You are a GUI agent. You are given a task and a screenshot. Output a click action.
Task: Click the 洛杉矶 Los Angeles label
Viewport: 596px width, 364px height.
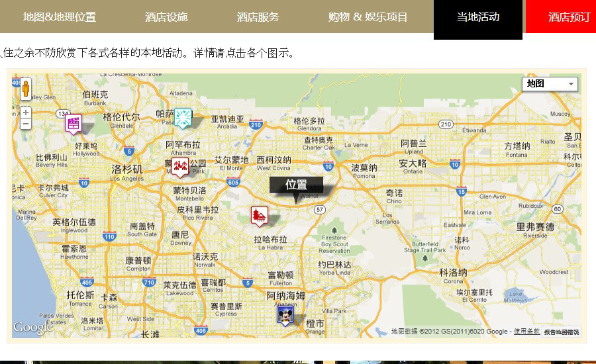point(127,173)
